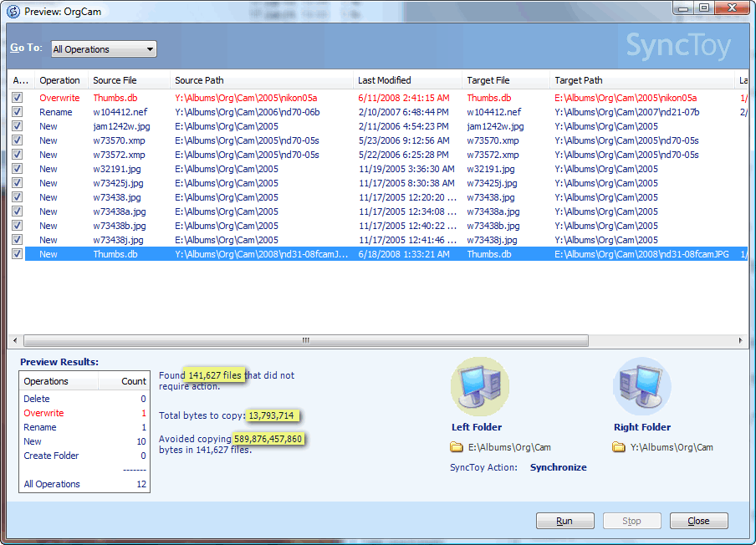This screenshot has width=756, height=545.
Task: Click the highlighted 589,876,457,860 value
Action: (x=268, y=439)
